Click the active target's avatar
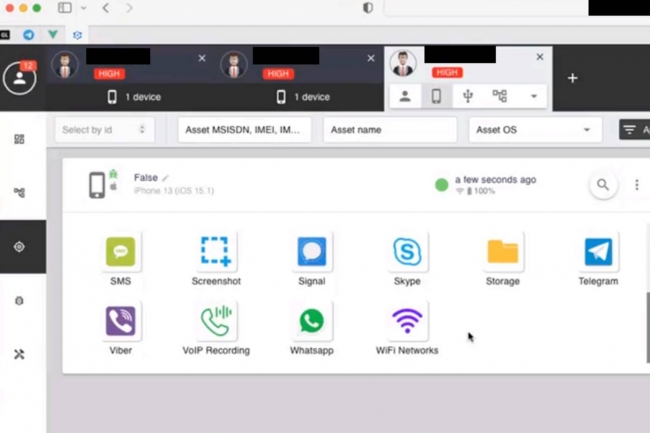The width and height of the screenshot is (650, 433). click(x=403, y=63)
